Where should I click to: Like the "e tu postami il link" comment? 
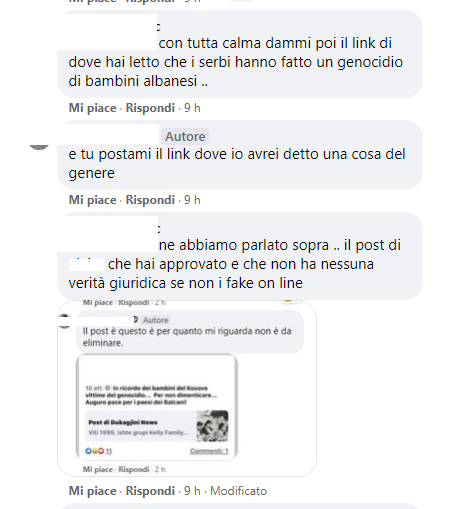point(92,200)
